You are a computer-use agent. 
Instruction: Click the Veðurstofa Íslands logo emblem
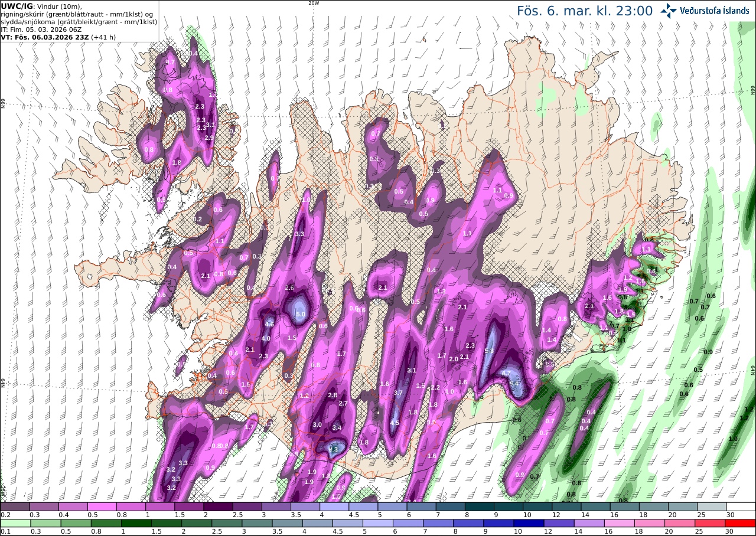tap(669, 10)
